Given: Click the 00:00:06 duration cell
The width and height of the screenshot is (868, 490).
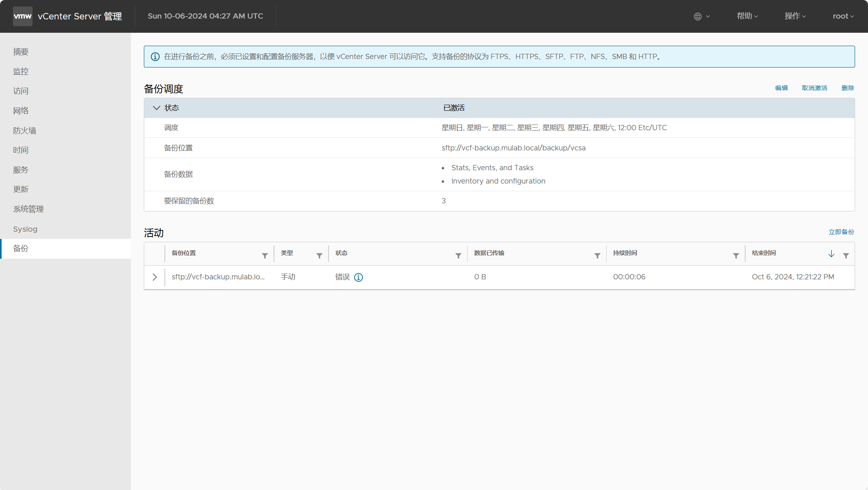Looking at the screenshot, I should coord(629,277).
